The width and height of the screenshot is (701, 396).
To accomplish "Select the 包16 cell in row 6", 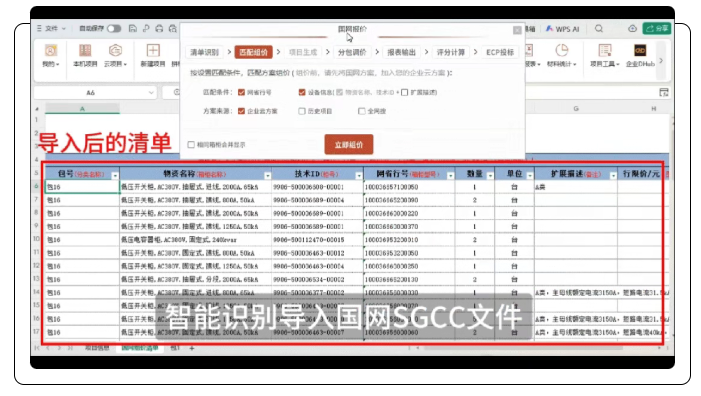I will pos(82,187).
